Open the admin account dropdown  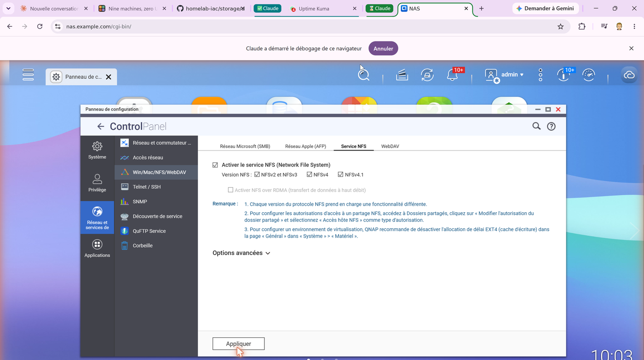tap(512, 75)
